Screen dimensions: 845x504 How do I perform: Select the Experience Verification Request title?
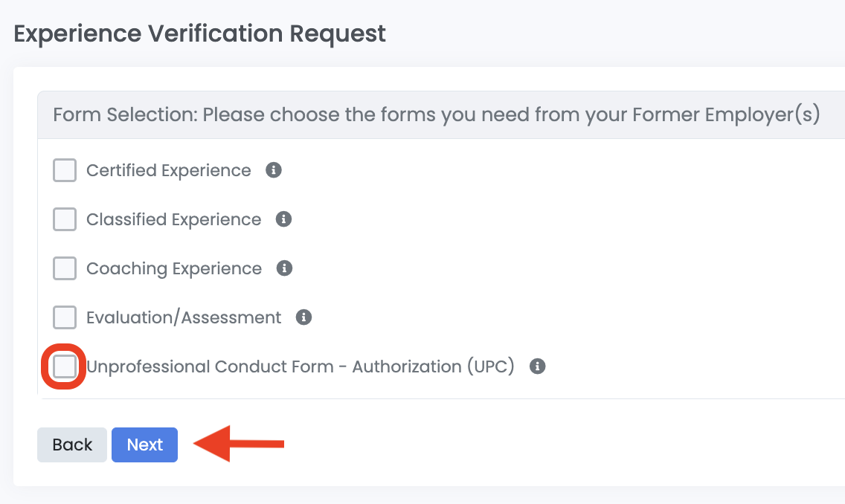199,33
